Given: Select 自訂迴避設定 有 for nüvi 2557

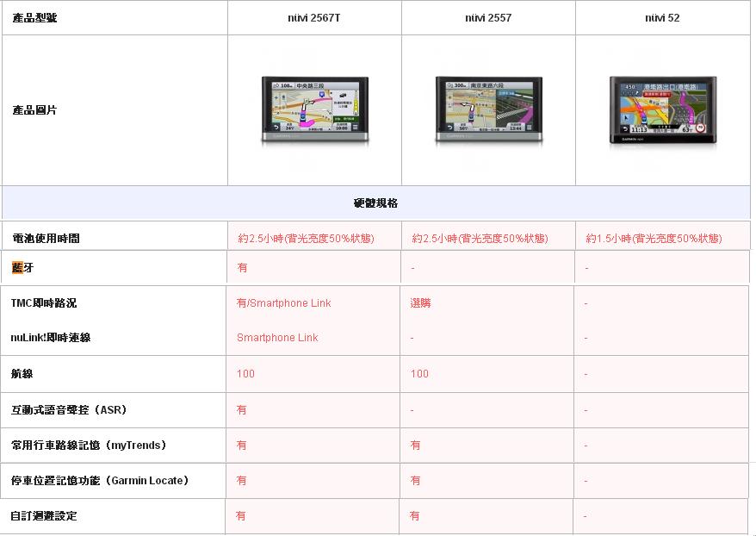Looking at the screenshot, I should (x=414, y=515).
